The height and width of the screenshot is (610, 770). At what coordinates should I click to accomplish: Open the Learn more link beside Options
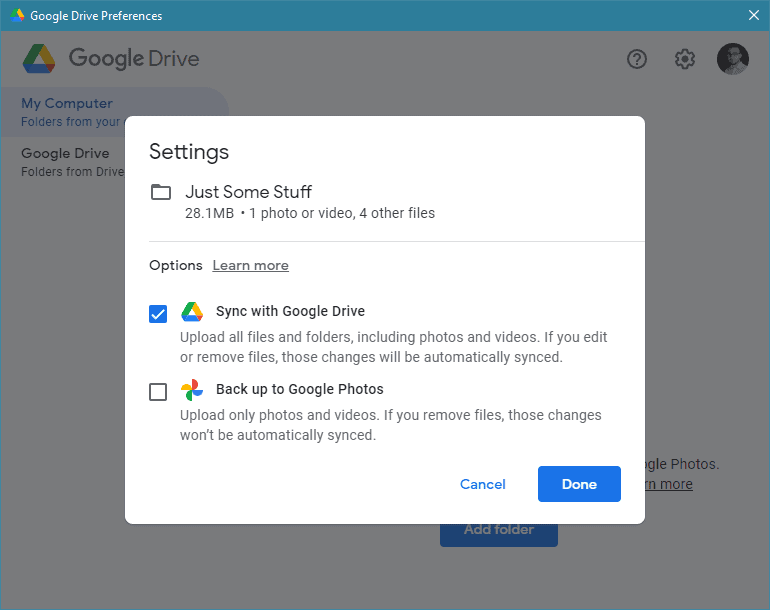[x=250, y=266]
